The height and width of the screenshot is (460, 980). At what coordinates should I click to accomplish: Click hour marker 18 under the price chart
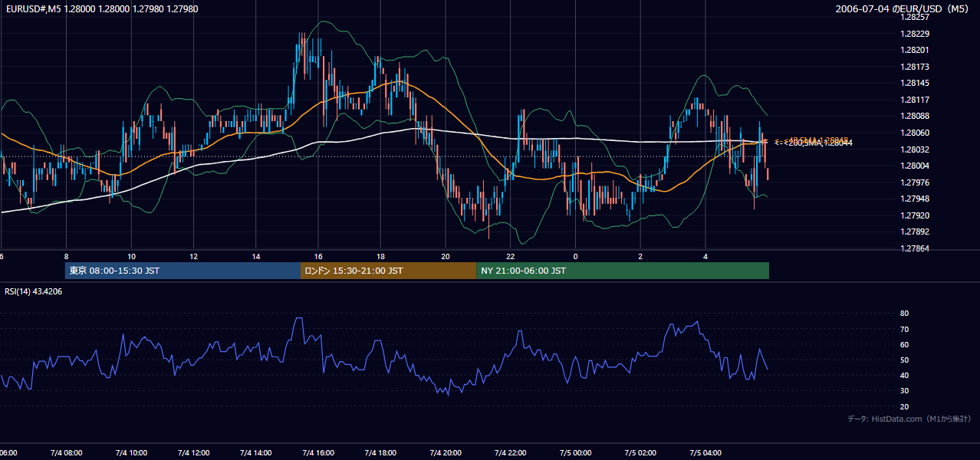[x=380, y=256]
